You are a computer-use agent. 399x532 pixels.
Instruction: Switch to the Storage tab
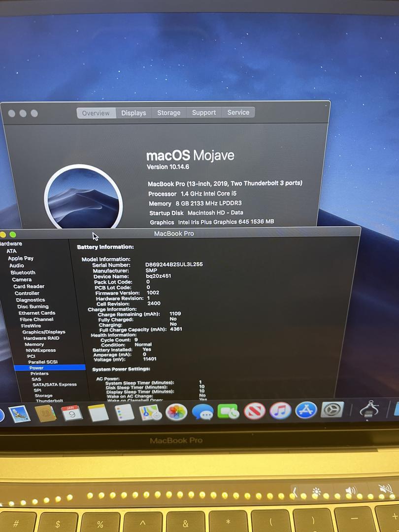[x=168, y=113]
